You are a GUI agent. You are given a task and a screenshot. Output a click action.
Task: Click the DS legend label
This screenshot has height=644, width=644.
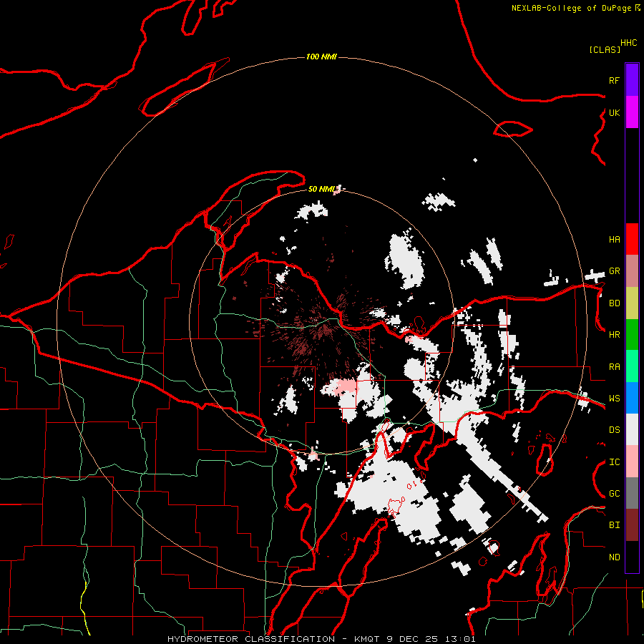pyautogui.click(x=614, y=430)
